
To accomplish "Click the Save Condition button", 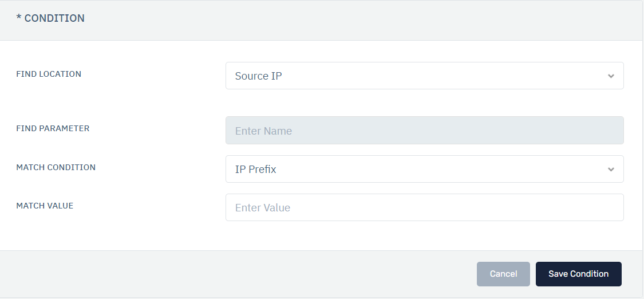I will (578, 274).
